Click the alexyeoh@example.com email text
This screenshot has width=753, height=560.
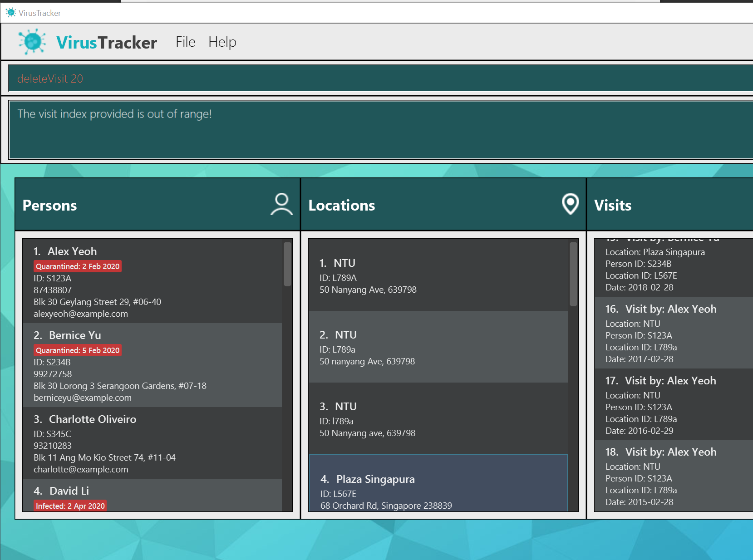tap(81, 314)
